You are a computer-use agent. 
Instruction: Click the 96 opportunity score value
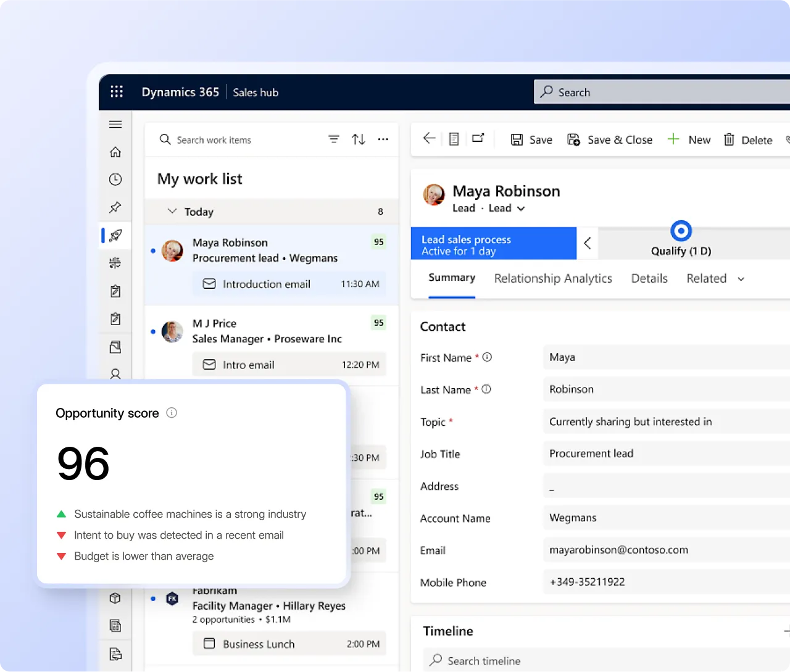pos(83,464)
